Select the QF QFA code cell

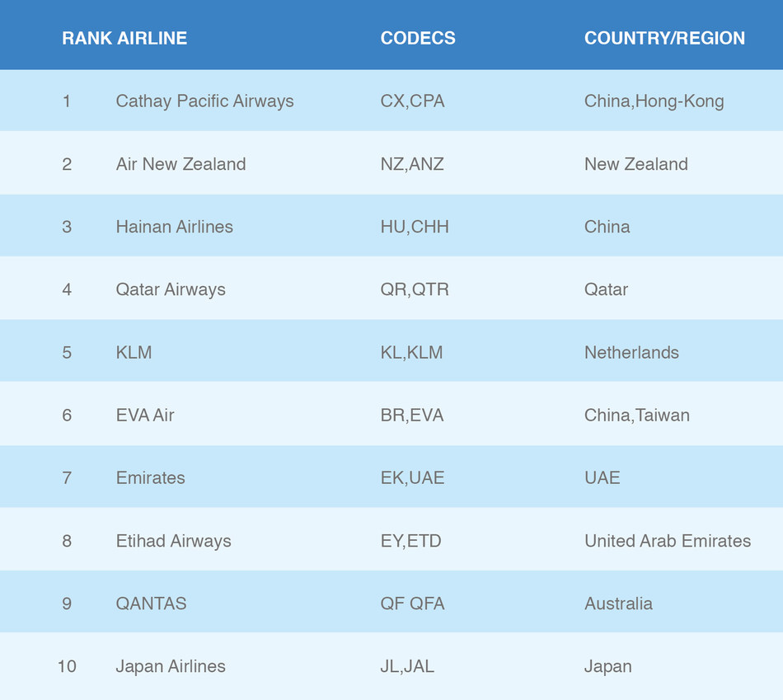tap(412, 604)
